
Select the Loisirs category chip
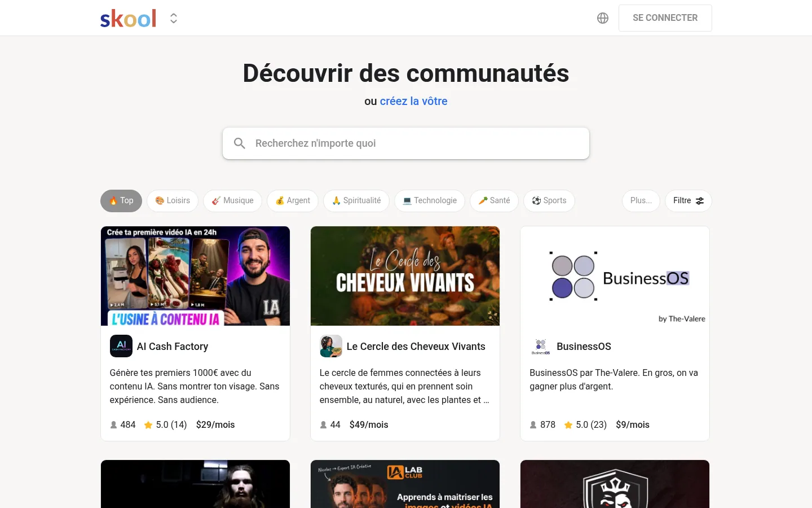(x=173, y=201)
